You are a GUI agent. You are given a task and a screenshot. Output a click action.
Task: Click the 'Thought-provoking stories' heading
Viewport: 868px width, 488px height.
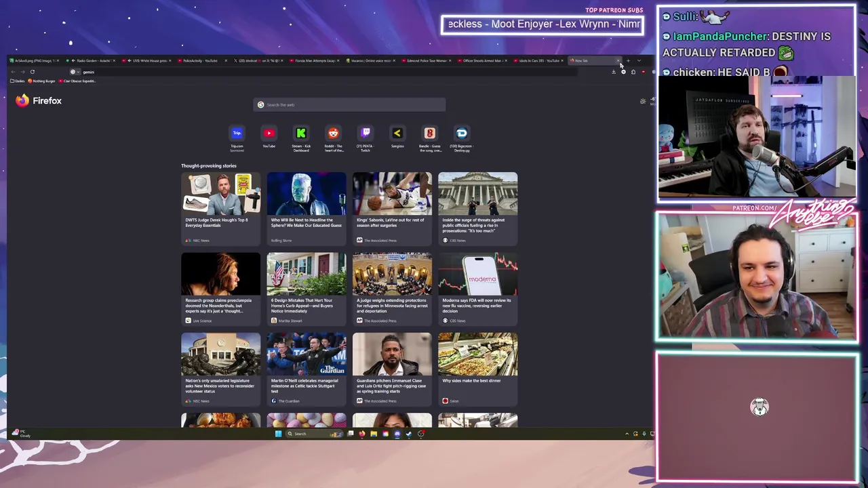coord(209,165)
